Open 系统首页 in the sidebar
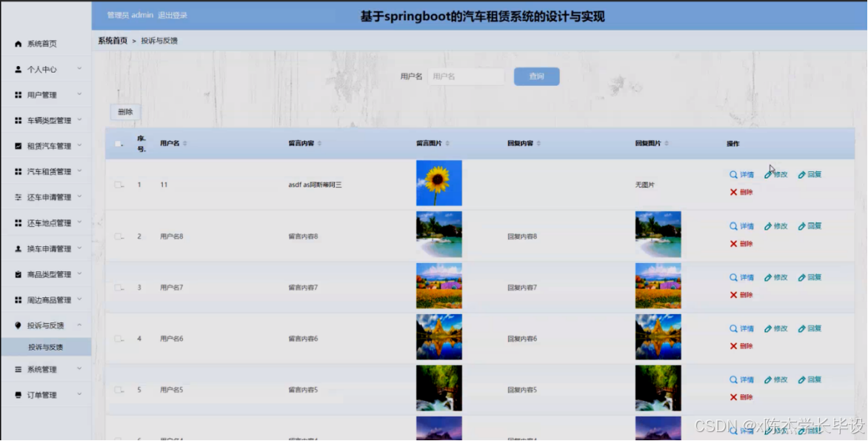This screenshot has height=441, width=868. 46,44
